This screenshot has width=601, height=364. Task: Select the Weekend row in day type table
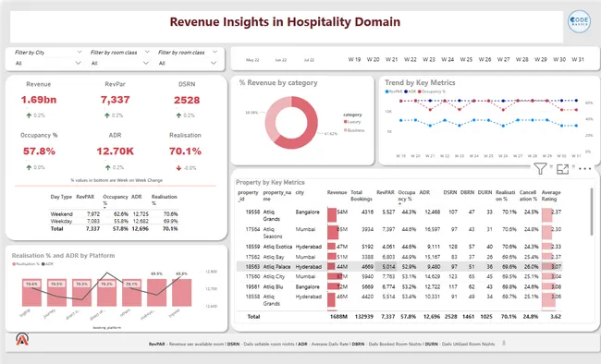coord(114,214)
